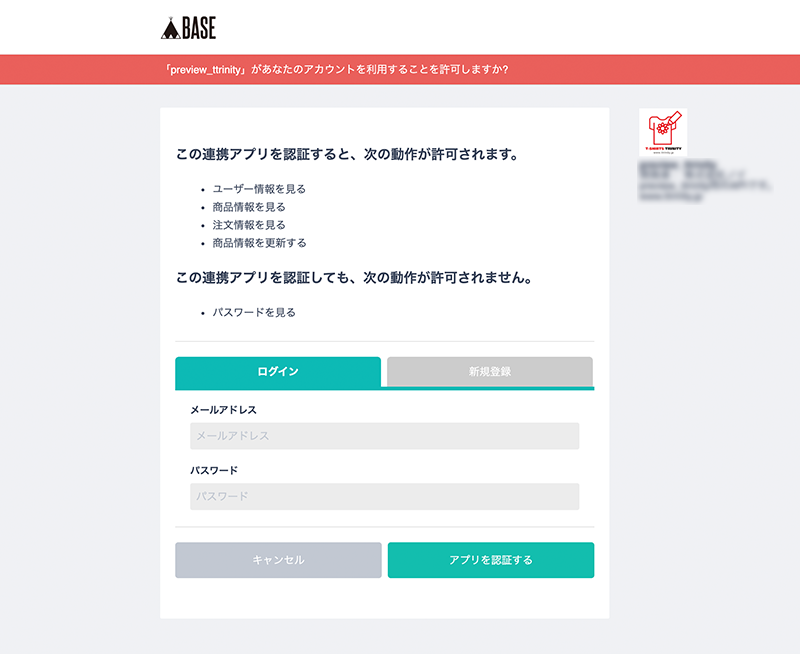Click the パスワード field label
The width and height of the screenshot is (800, 654).
[214, 470]
